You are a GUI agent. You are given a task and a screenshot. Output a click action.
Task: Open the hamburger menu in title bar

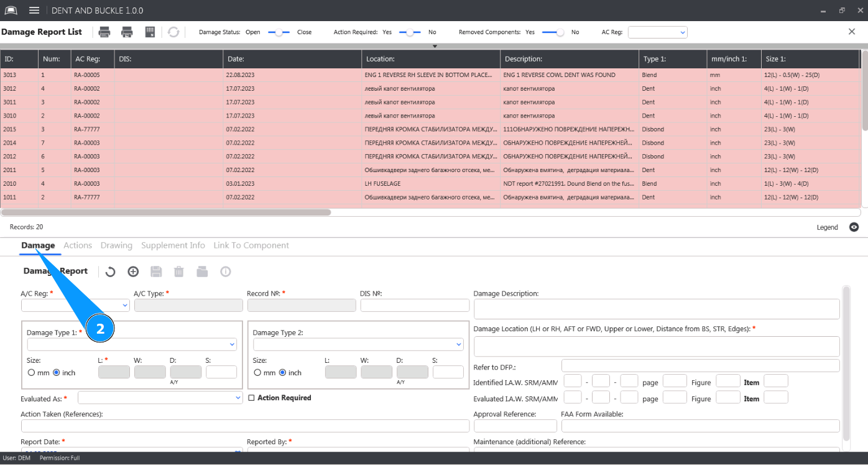34,11
